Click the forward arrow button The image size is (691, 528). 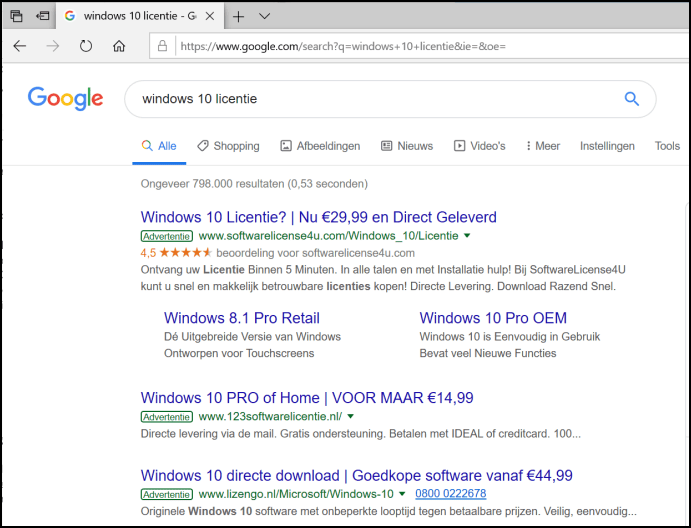(53, 46)
